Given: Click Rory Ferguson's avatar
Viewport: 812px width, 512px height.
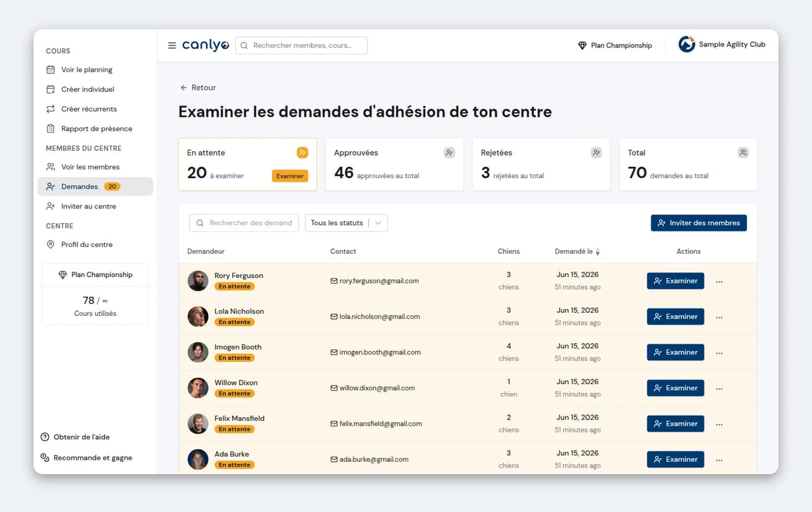Looking at the screenshot, I should [x=198, y=281].
